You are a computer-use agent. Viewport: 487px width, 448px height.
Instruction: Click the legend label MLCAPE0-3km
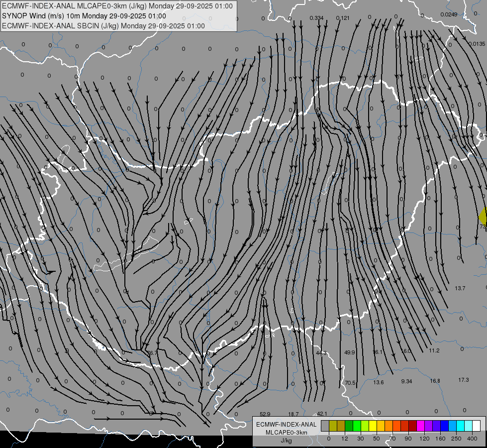[286, 433]
